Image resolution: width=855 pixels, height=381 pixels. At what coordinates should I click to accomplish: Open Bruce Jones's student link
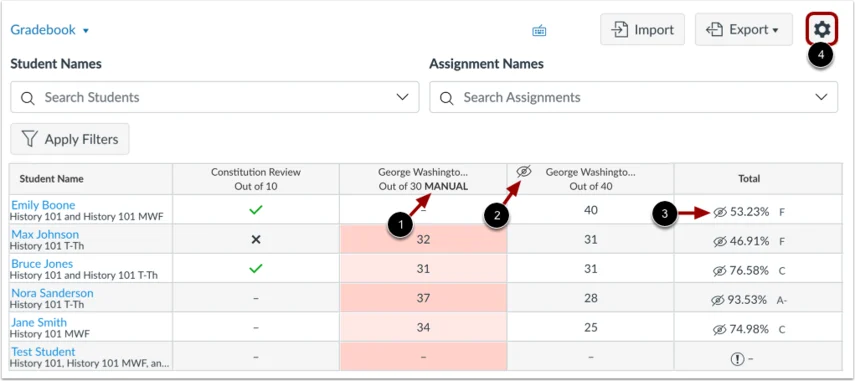(x=42, y=264)
